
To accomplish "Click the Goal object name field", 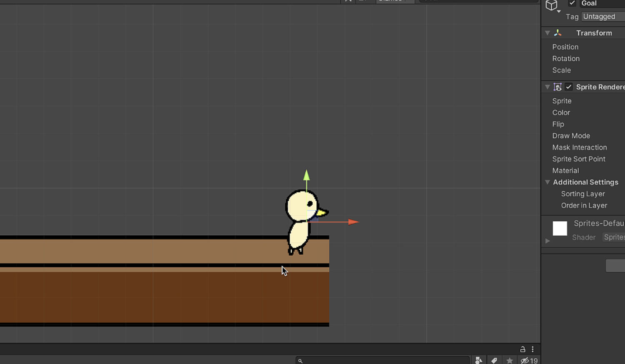I will (602, 3).
